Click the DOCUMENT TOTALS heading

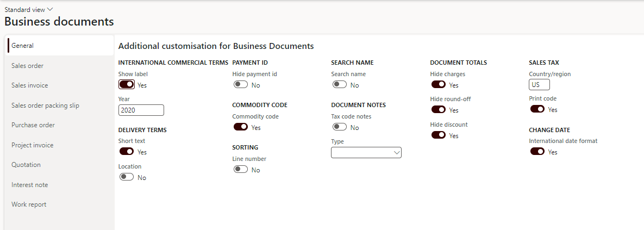(458, 63)
